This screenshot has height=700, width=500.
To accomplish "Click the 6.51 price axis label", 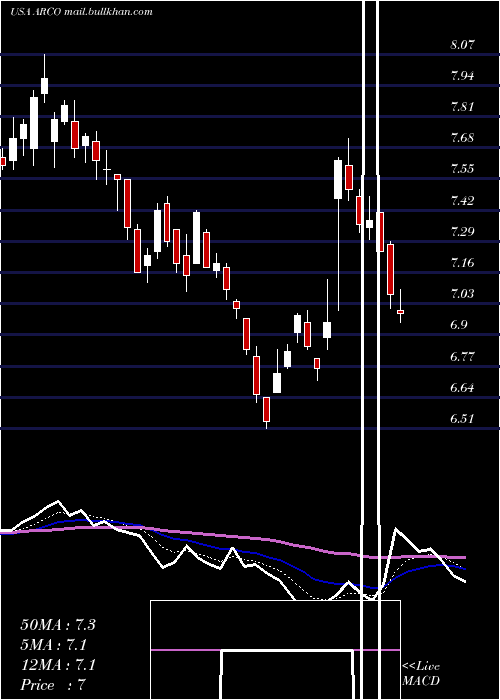I will coord(462,418).
